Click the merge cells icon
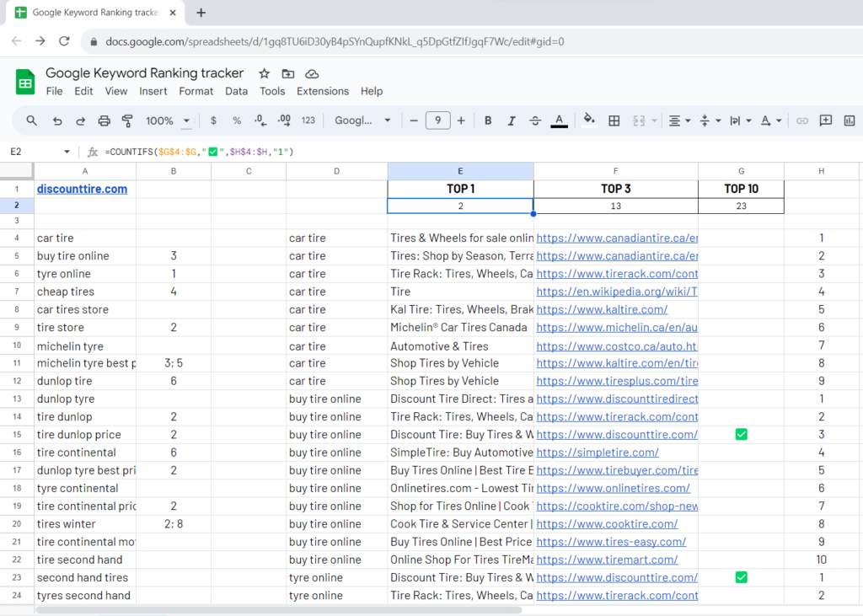The height and width of the screenshot is (616, 863). coord(639,121)
